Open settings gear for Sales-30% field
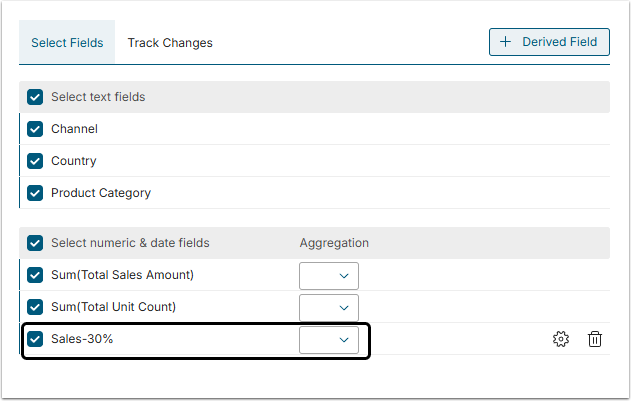Screen dimensions: 631x401 pos(560,339)
